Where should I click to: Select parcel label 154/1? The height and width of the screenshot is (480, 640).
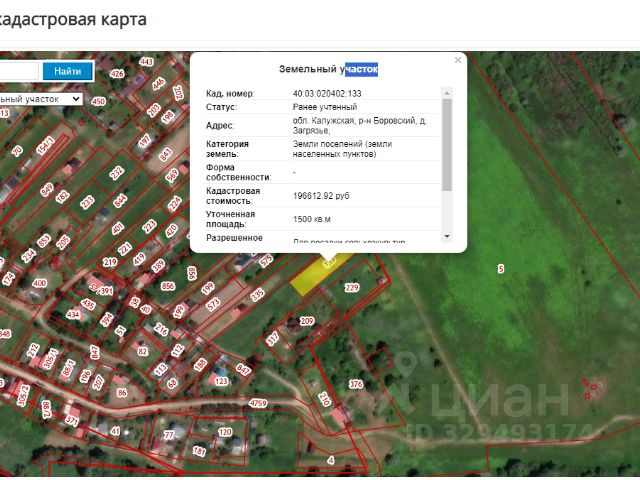46,146
